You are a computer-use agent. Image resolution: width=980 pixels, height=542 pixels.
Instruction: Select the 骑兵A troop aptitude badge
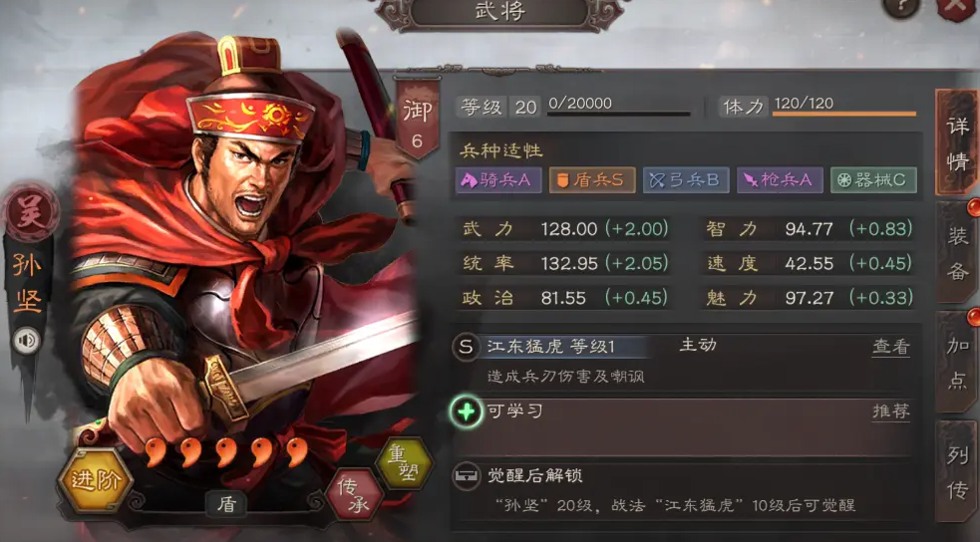coord(498,180)
